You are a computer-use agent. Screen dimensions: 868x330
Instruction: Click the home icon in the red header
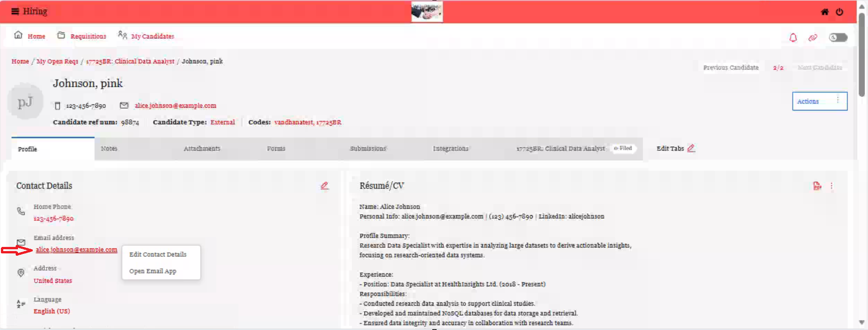pos(825,12)
